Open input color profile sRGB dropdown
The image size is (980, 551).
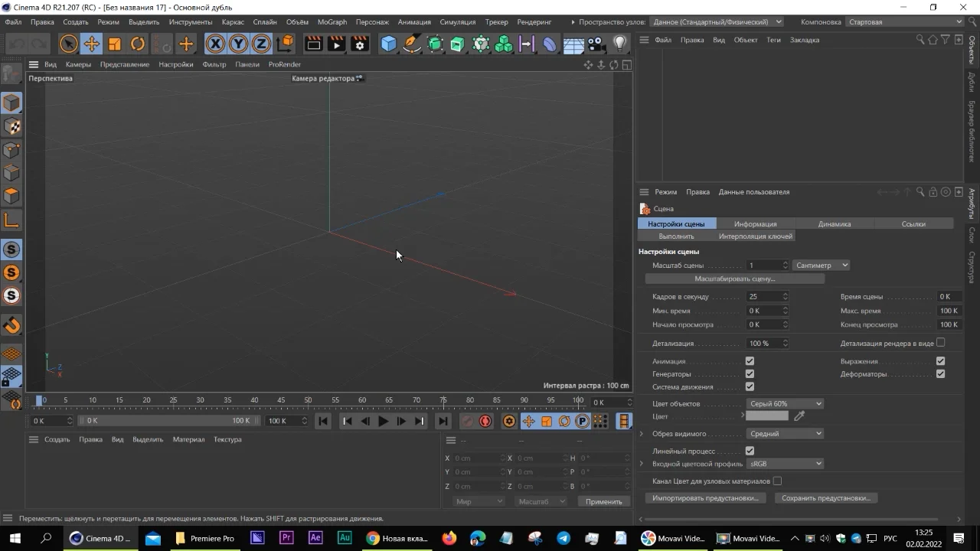785,464
